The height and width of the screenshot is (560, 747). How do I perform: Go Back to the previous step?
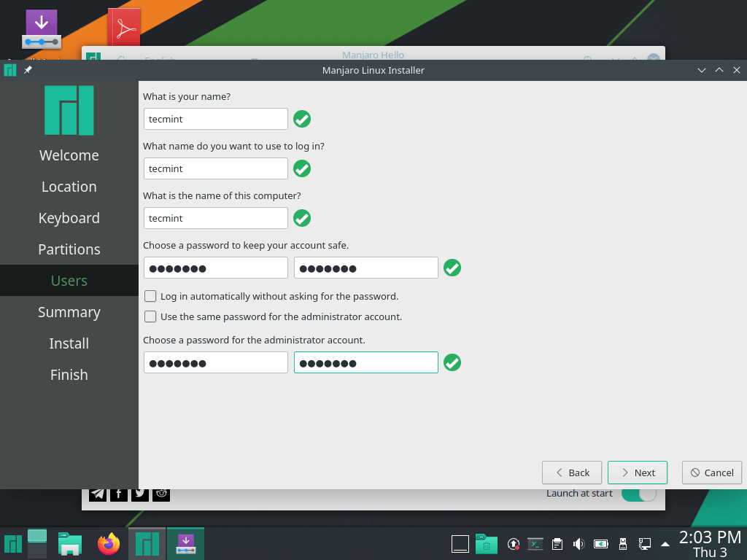click(x=571, y=472)
